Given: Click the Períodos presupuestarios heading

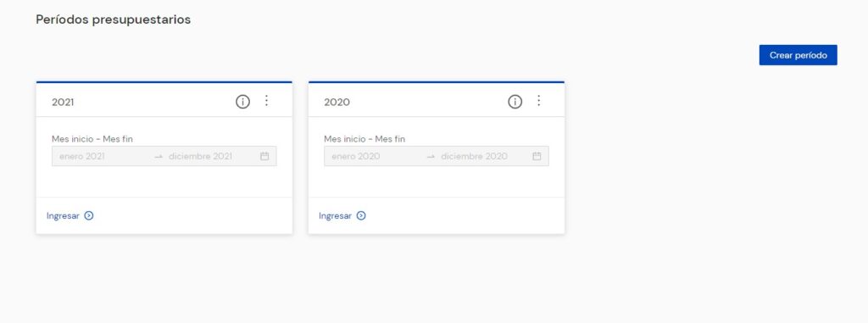Looking at the screenshot, I should point(114,19).
